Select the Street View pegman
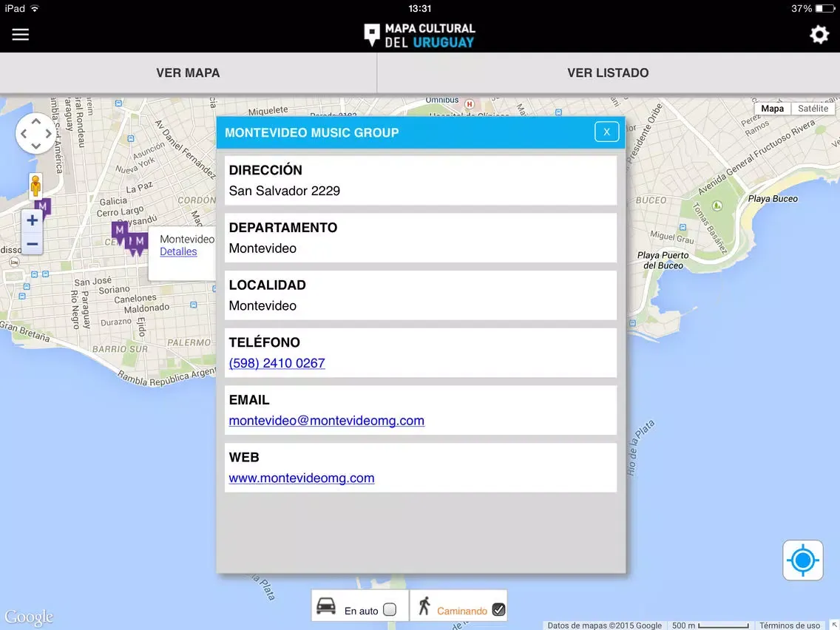Image resolution: width=840 pixels, height=630 pixels. click(x=35, y=186)
